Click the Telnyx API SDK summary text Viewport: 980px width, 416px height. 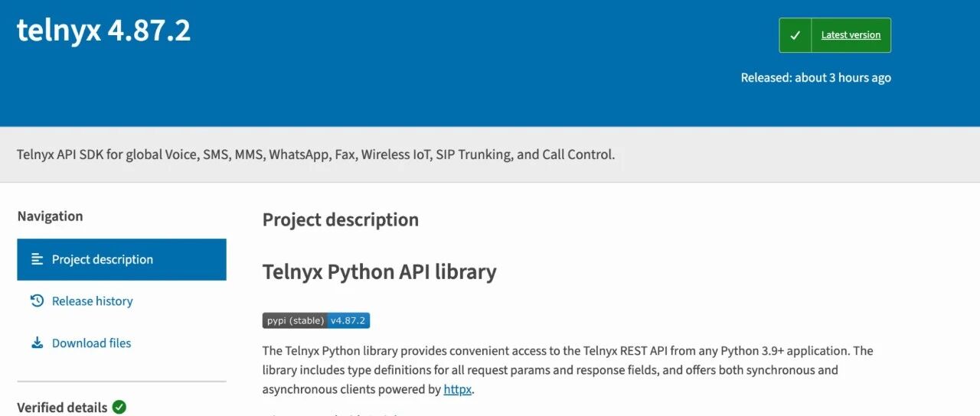[x=315, y=154]
